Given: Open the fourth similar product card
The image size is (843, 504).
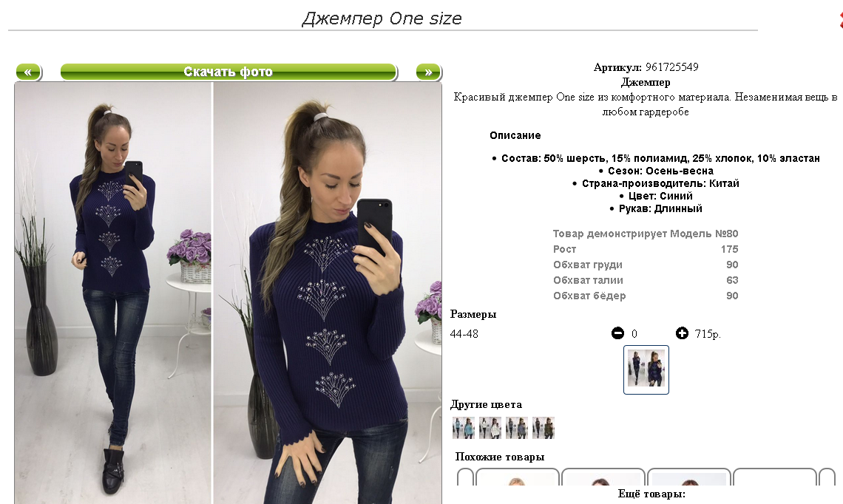Looking at the screenshot, I should point(775,477).
